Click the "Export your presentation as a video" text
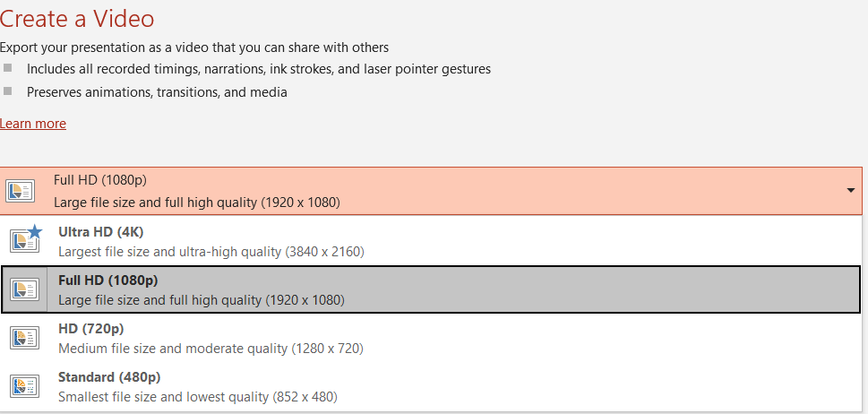 [x=194, y=47]
